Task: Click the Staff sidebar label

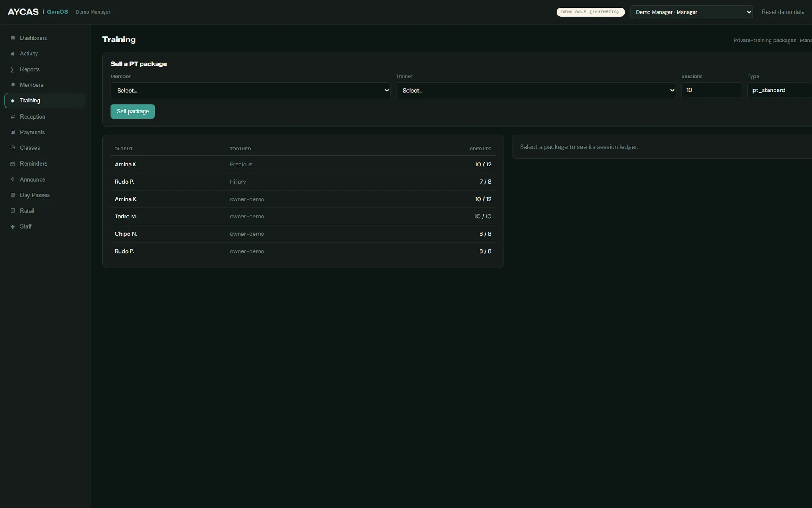Action: click(x=26, y=226)
